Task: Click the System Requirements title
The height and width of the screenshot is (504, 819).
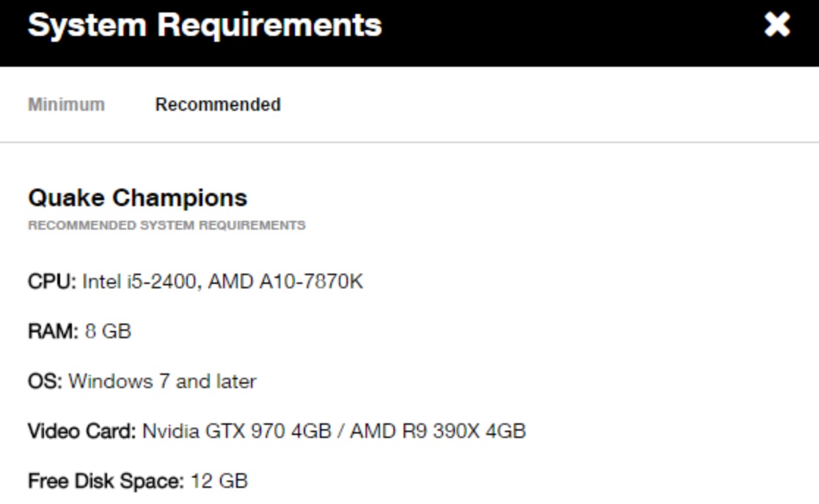Action: point(205,25)
